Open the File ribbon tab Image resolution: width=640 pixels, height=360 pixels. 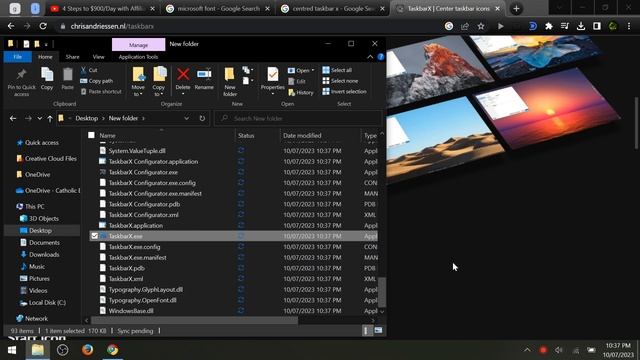point(18,57)
